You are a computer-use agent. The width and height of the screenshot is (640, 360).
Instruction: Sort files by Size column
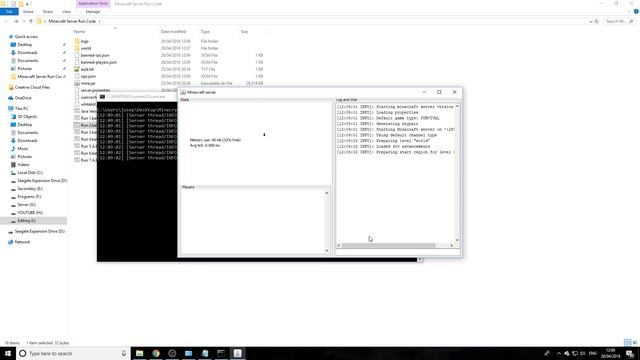click(x=244, y=31)
